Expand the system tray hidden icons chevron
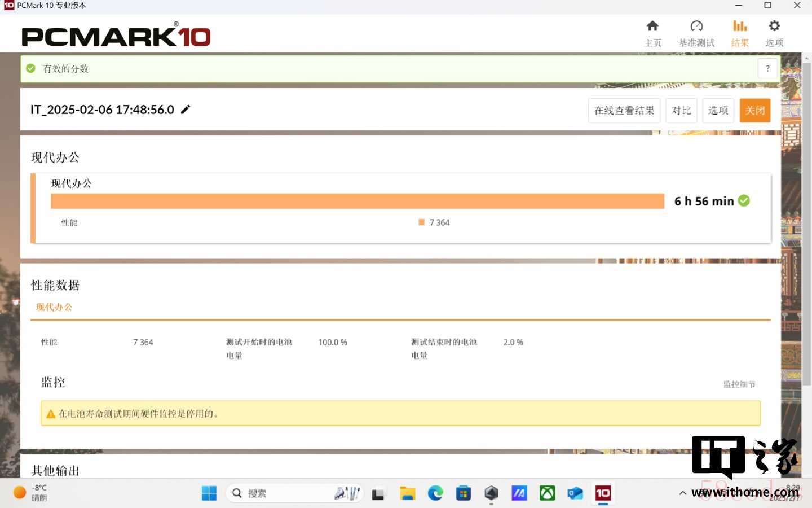 pyautogui.click(x=682, y=493)
